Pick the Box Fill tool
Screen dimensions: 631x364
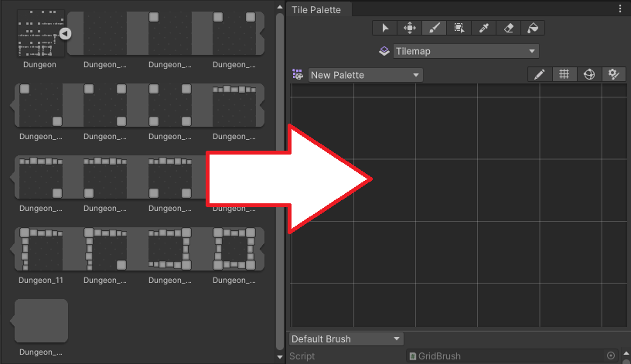coord(459,28)
